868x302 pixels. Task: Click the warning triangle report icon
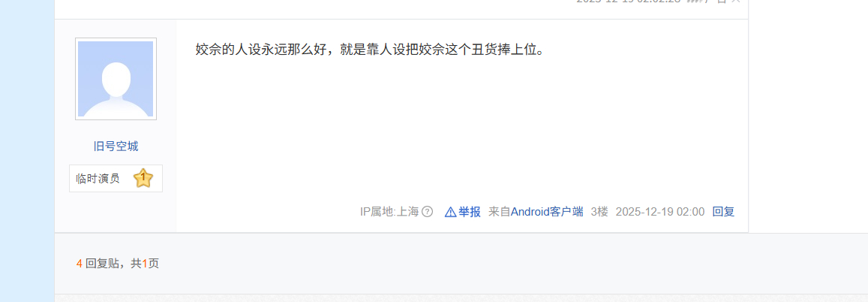451,212
